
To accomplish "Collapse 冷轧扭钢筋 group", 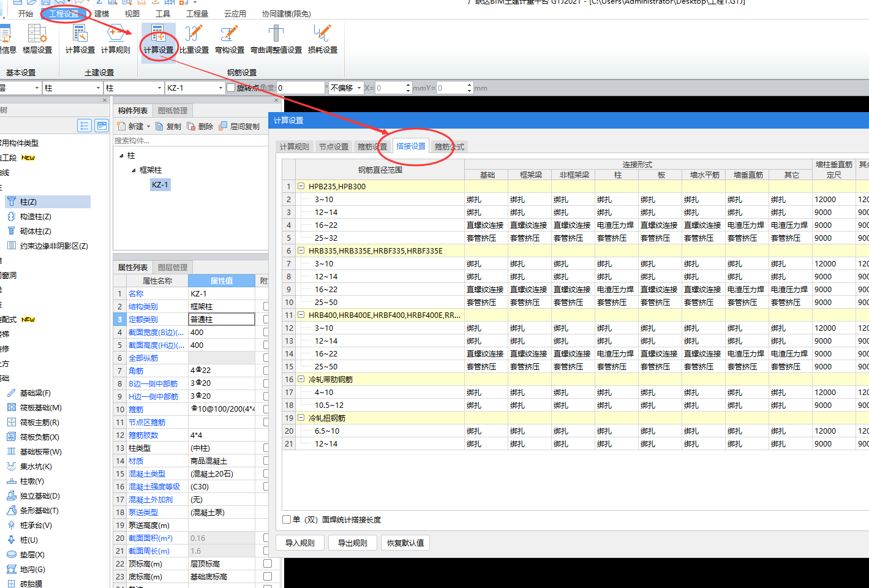I will [x=301, y=418].
